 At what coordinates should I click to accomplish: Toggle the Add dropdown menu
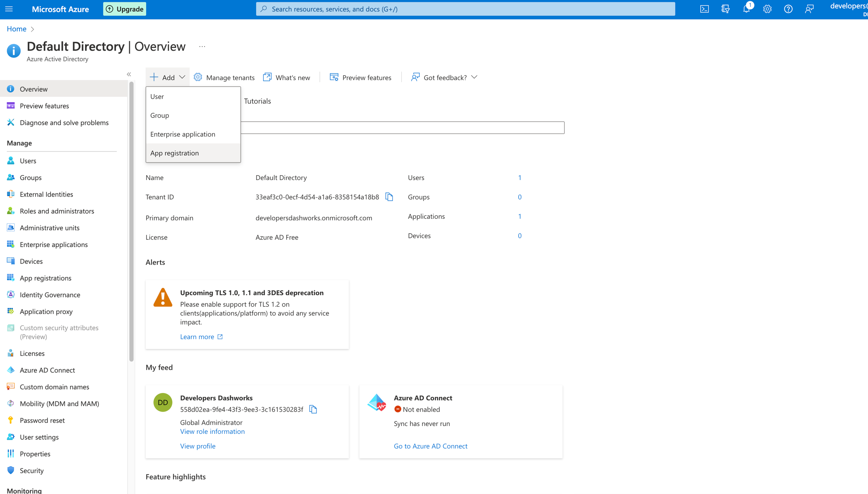pyautogui.click(x=168, y=77)
